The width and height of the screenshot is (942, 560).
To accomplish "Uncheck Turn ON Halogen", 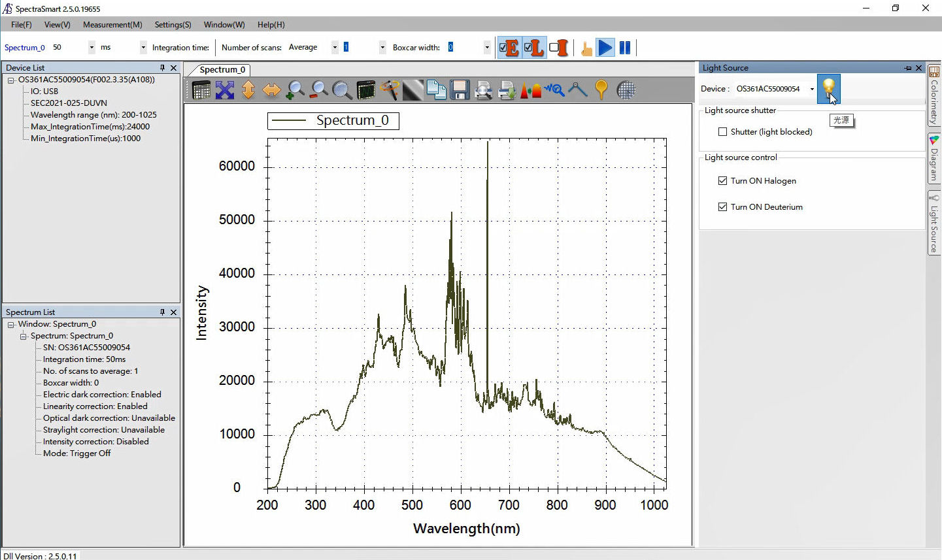I will [722, 181].
